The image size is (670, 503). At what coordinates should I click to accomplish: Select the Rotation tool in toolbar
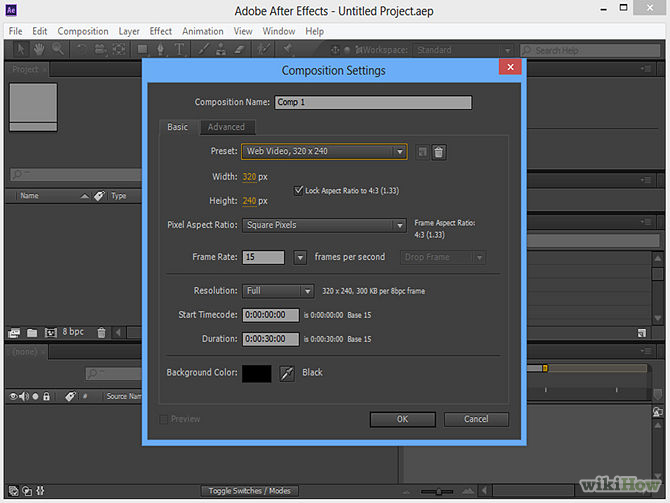[82, 50]
